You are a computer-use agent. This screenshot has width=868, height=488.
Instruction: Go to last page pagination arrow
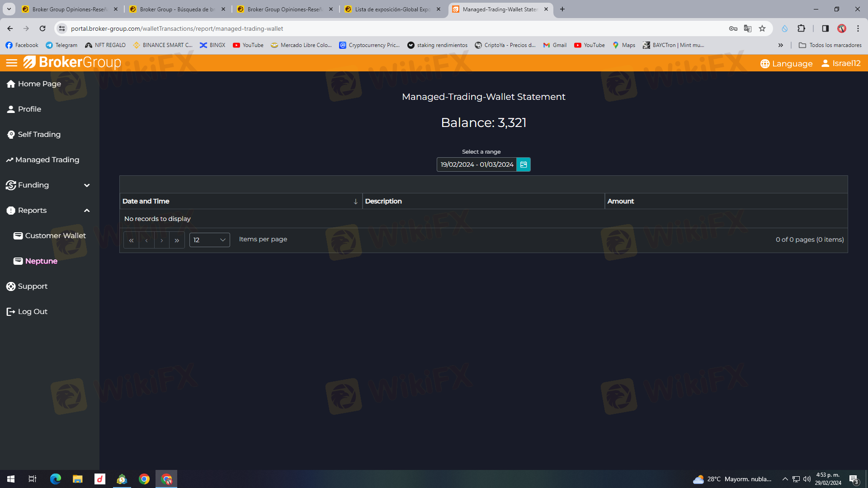pyautogui.click(x=177, y=240)
